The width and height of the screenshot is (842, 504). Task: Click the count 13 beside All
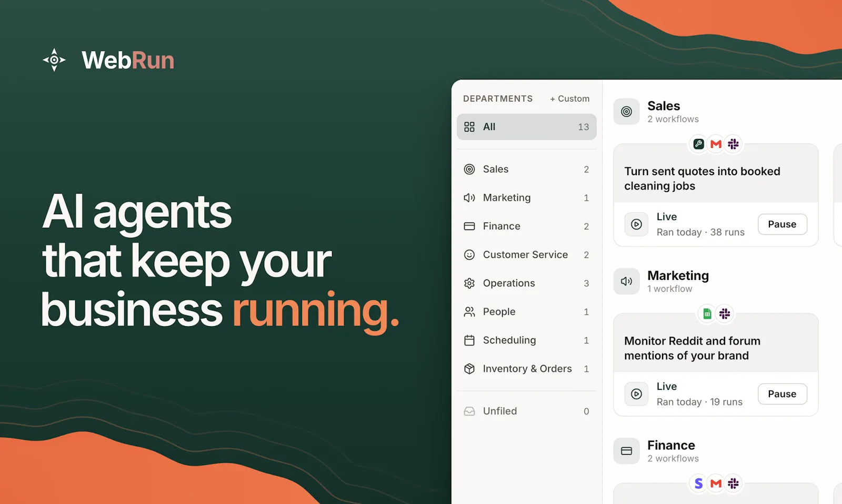coord(583,127)
